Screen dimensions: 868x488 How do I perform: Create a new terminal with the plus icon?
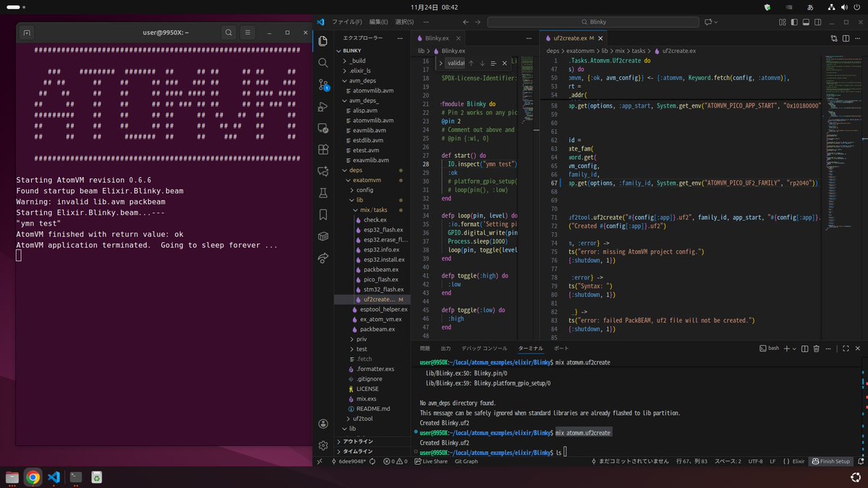[786, 348]
